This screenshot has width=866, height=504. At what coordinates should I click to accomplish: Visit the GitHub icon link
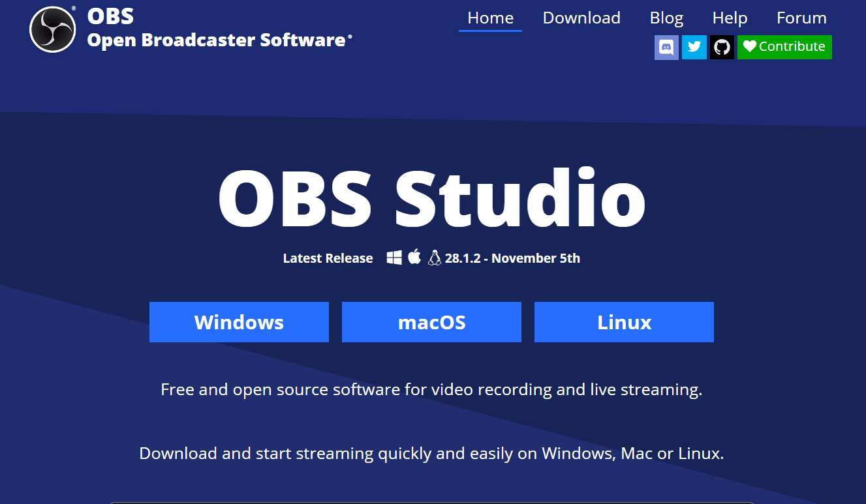722,47
